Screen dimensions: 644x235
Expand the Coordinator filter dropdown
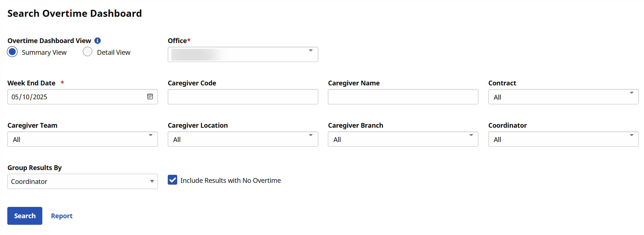(563, 139)
